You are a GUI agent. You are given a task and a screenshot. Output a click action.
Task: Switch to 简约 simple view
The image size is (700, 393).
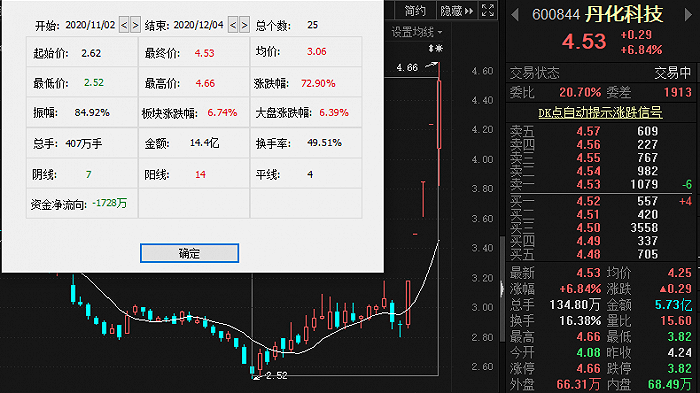click(415, 10)
